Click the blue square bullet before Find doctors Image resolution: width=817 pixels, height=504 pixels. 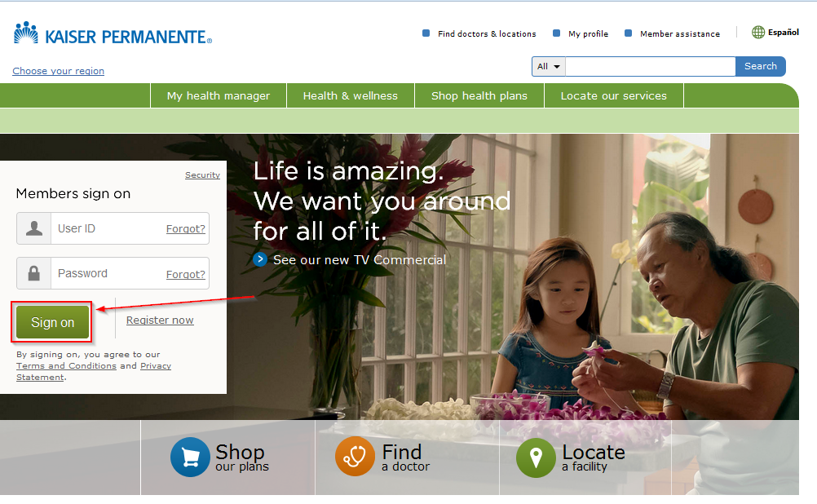(x=426, y=33)
